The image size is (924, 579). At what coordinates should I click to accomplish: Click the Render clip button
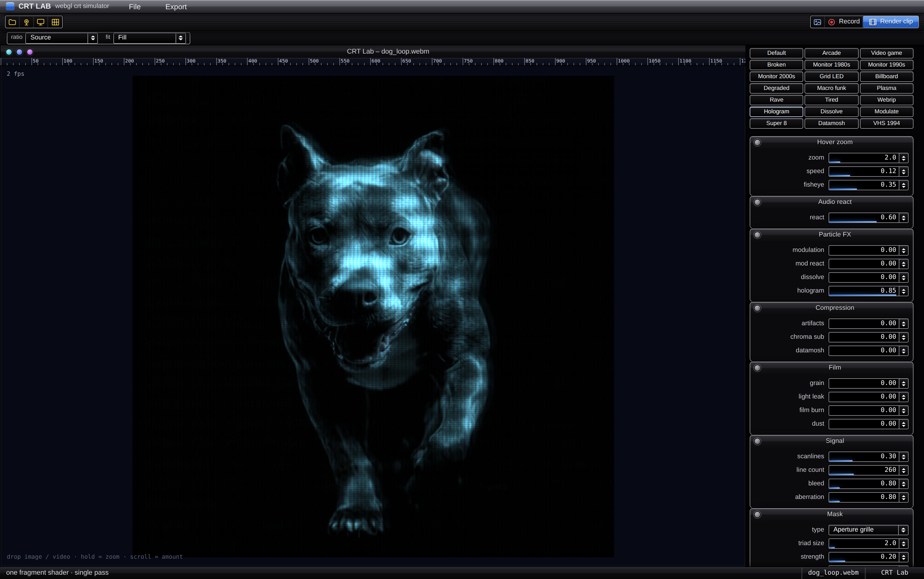pos(891,22)
